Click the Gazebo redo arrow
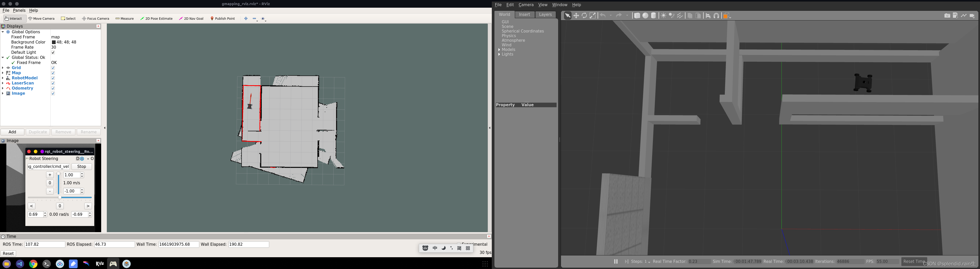980x269 pixels. [x=619, y=16]
